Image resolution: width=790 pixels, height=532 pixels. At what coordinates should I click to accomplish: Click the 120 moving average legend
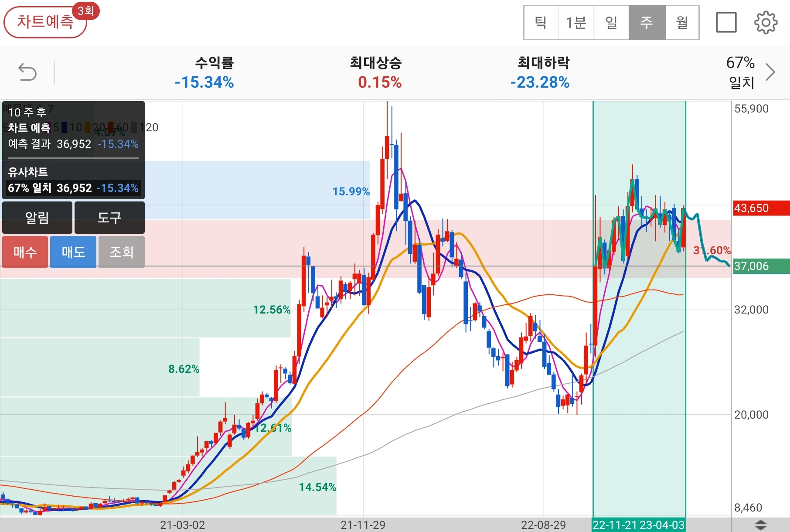point(145,127)
